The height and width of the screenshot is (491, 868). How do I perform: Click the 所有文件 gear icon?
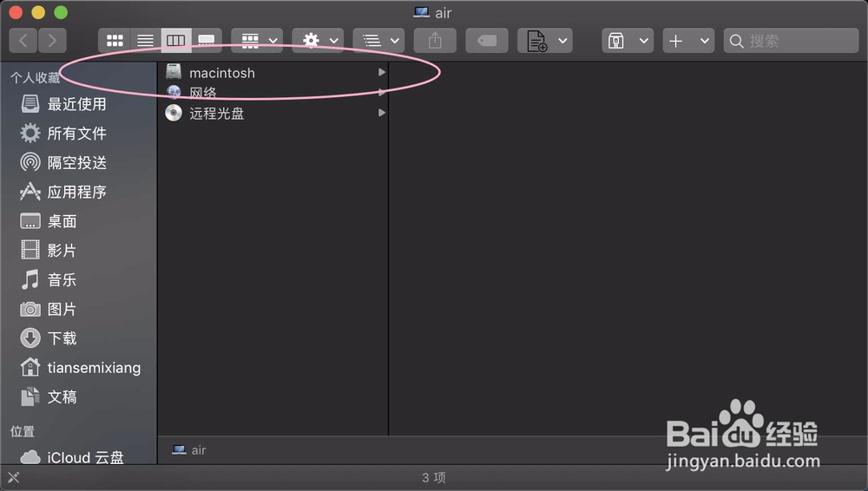tap(30, 133)
